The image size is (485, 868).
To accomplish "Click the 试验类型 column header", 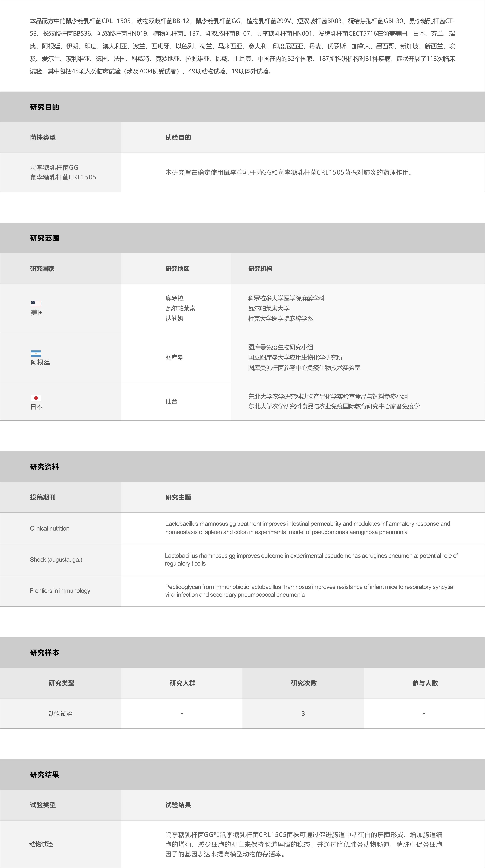I will point(43,805).
